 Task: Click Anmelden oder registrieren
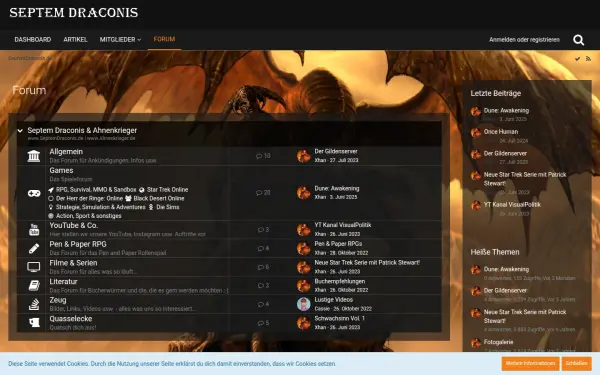click(524, 39)
